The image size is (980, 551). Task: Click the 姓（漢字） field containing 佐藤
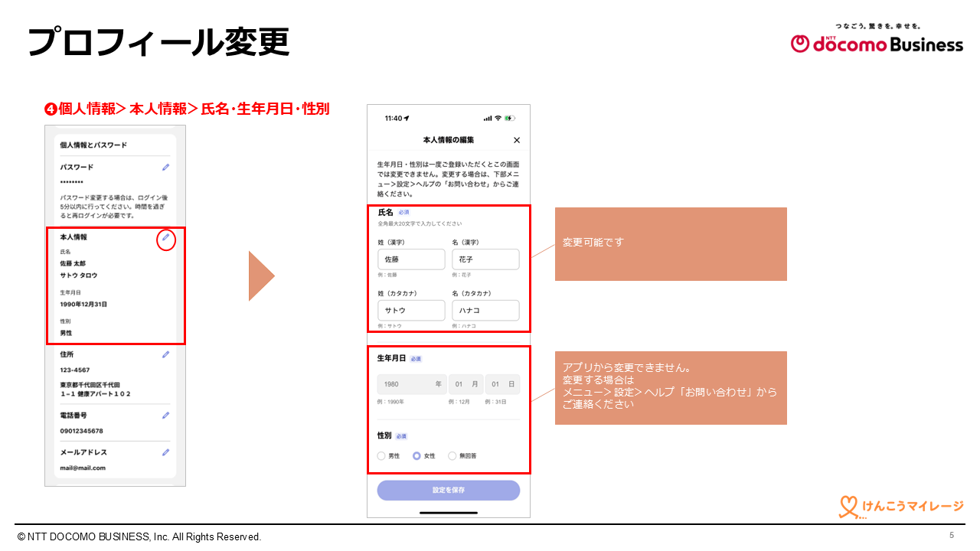411,259
